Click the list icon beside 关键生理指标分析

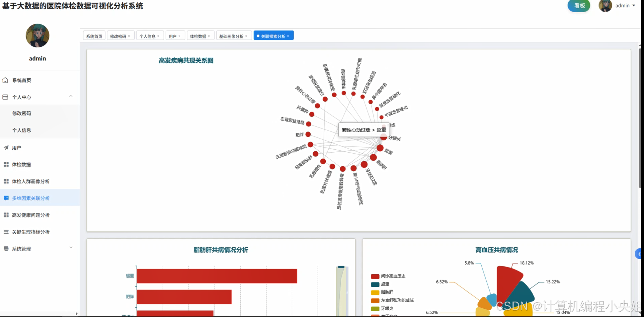(6, 232)
